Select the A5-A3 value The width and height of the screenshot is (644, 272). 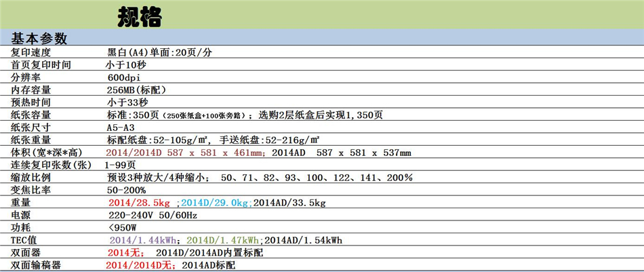point(121,128)
